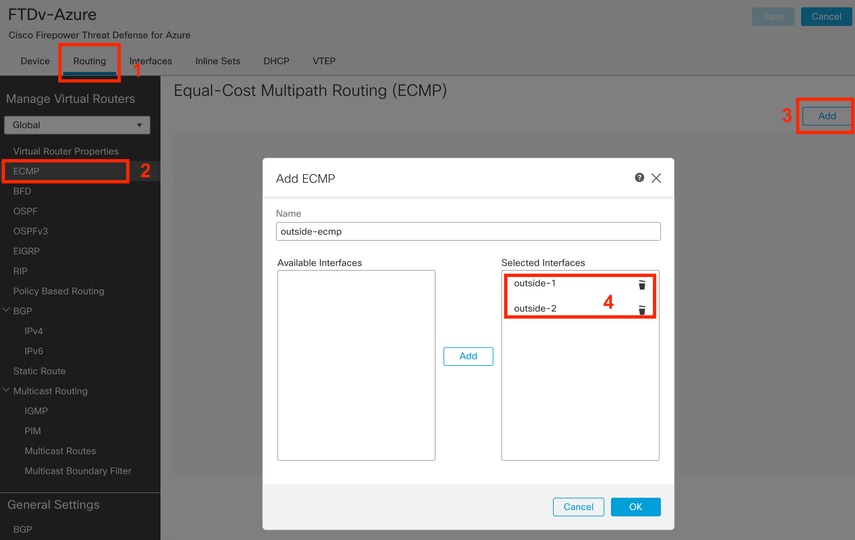Open the Global virtual router dropdown
The width and height of the screenshot is (855, 540).
[77, 125]
